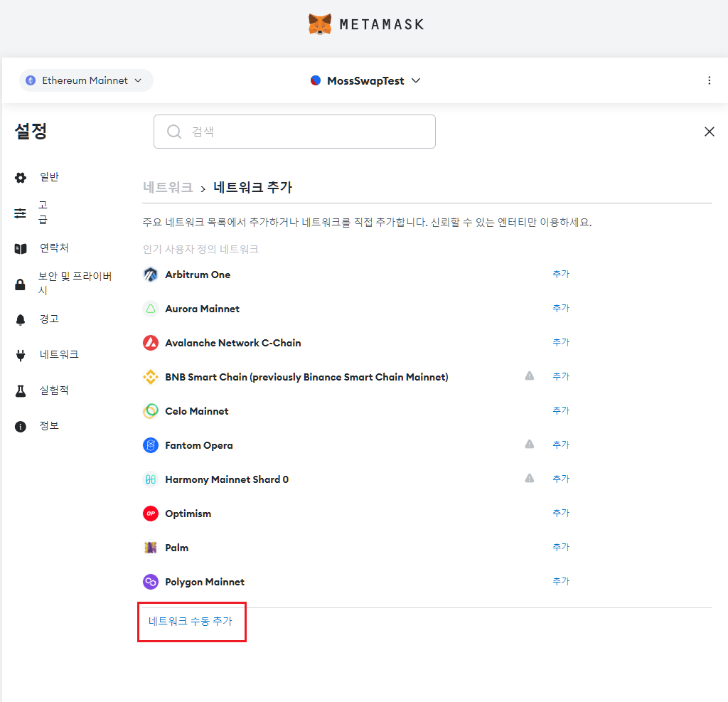Close the settings page with the X
The width and height of the screenshot is (728, 702).
tap(709, 132)
